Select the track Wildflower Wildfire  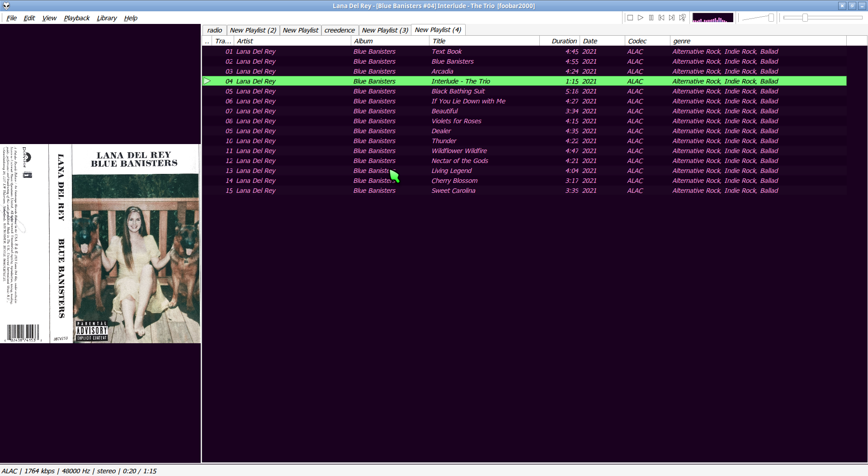[524, 151]
